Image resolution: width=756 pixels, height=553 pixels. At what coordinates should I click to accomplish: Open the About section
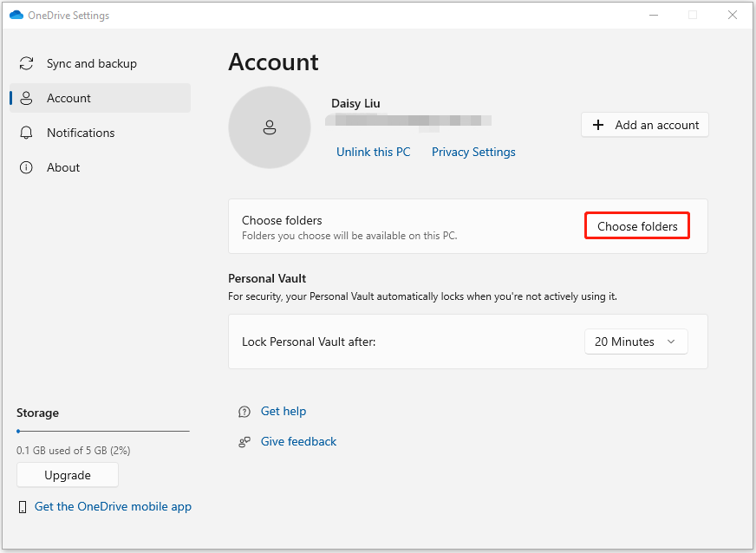tap(101, 167)
